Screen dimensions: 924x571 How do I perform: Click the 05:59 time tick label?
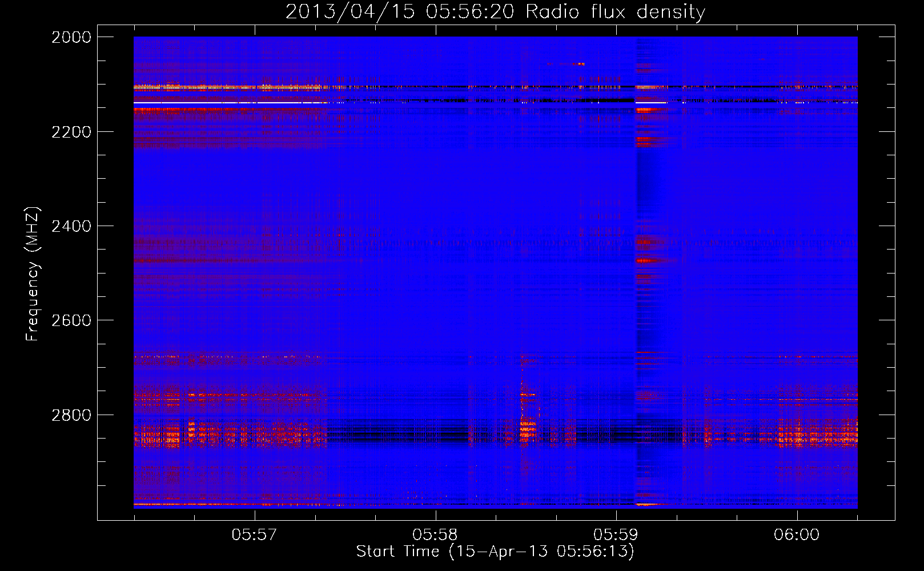[x=616, y=534]
